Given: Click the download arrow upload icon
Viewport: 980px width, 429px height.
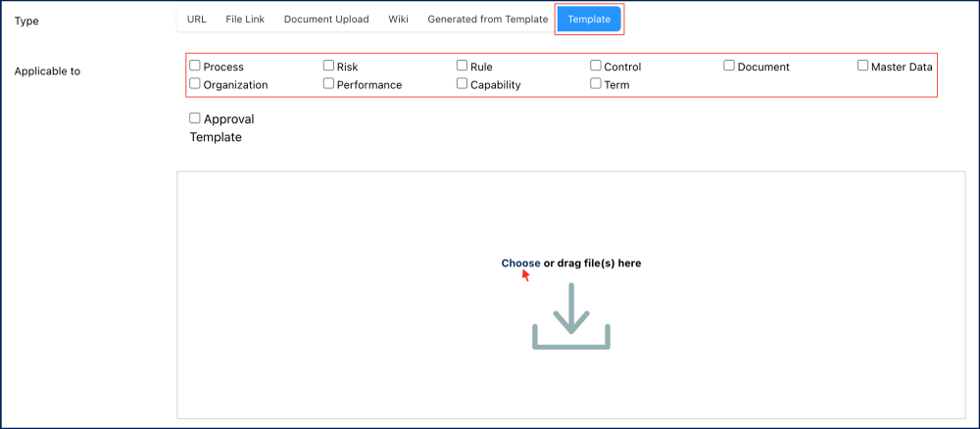Looking at the screenshot, I should tap(571, 320).
